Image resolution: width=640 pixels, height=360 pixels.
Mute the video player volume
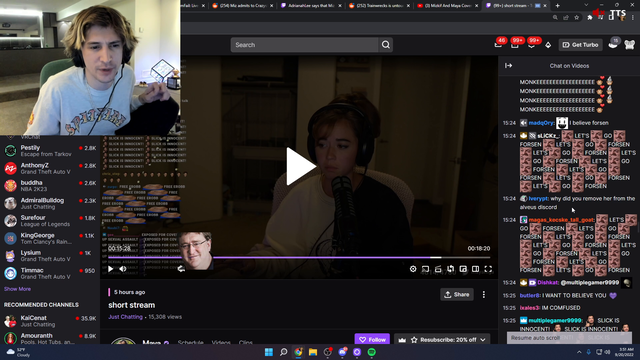[123, 269]
